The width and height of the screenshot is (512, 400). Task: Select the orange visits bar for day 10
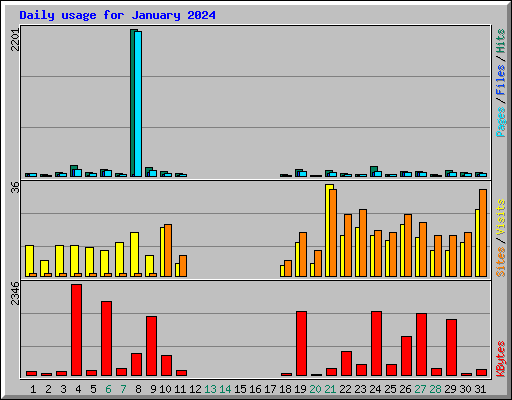168,250
